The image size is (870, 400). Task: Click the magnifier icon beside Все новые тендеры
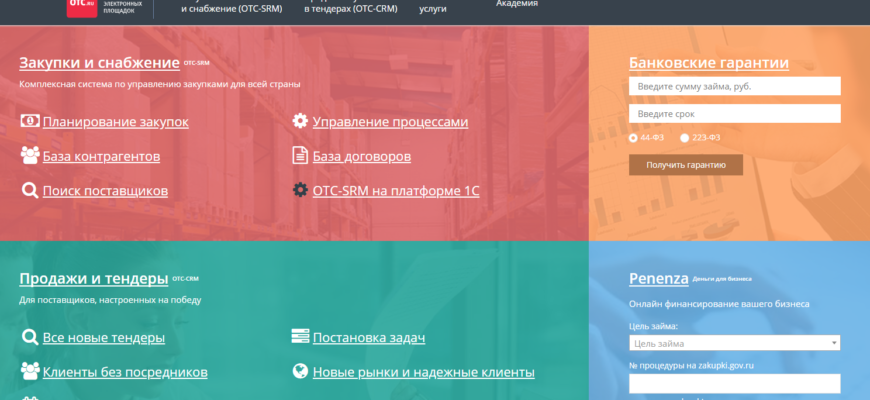(x=30, y=337)
